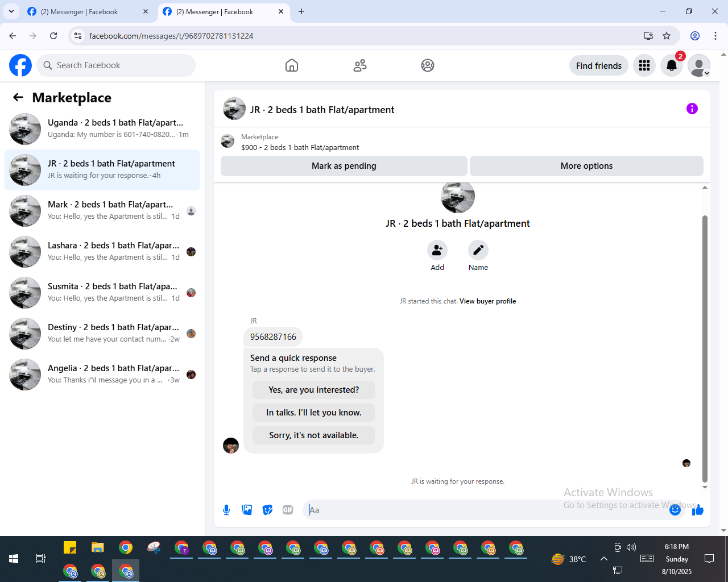Open the volume control in tray
This screenshot has height=582, width=728.
pyautogui.click(x=631, y=547)
